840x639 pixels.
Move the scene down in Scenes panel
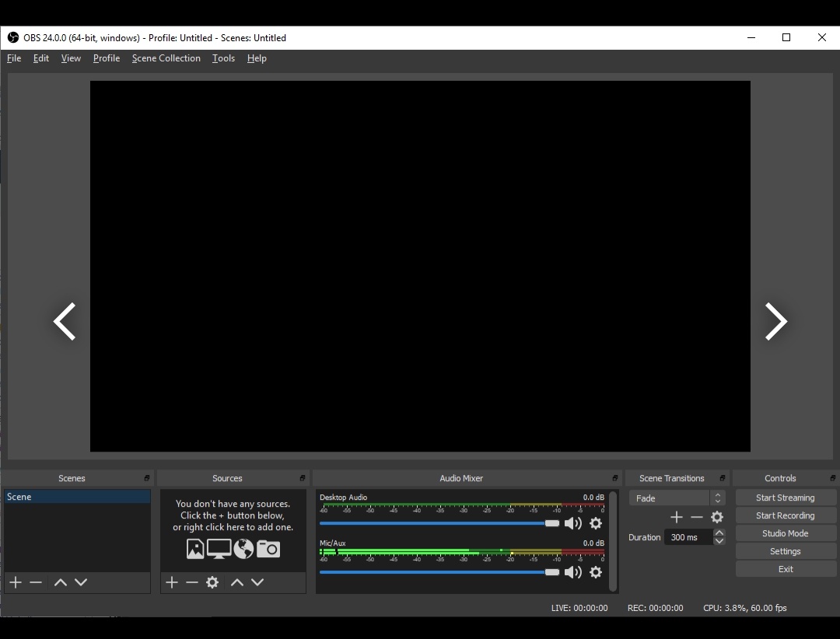(x=81, y=582)
